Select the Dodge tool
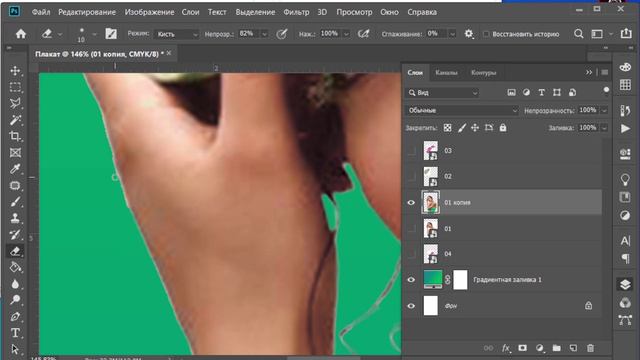 (15, 300)
